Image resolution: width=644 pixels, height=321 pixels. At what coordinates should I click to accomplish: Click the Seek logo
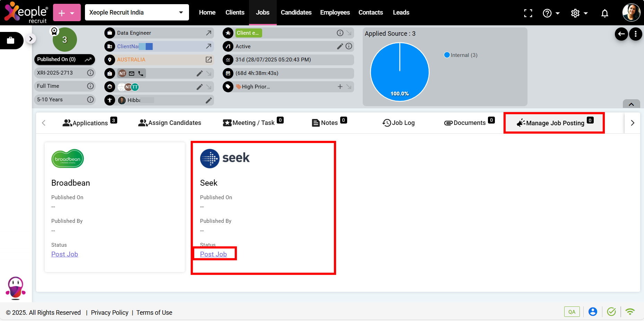click(225, 159)
